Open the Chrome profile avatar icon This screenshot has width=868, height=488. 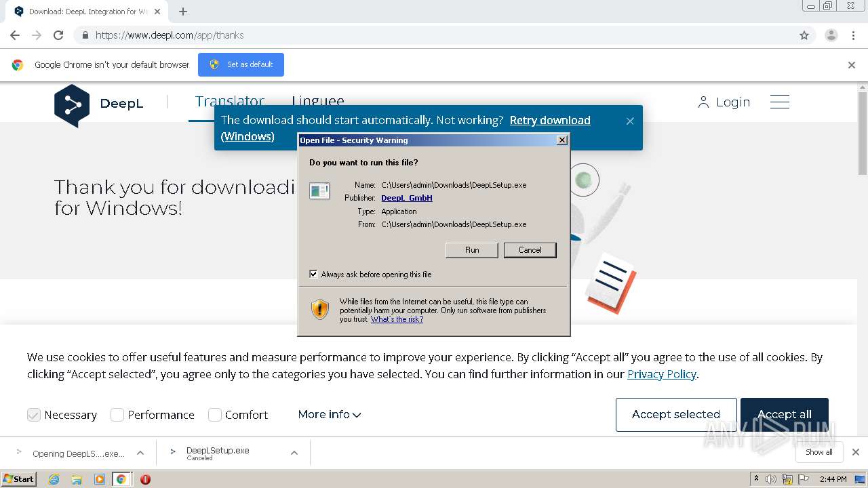(831, 35)
